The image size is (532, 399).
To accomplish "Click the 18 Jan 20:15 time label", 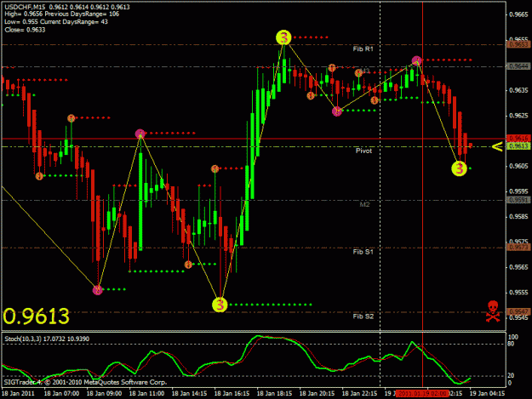I will pos(317,393).
